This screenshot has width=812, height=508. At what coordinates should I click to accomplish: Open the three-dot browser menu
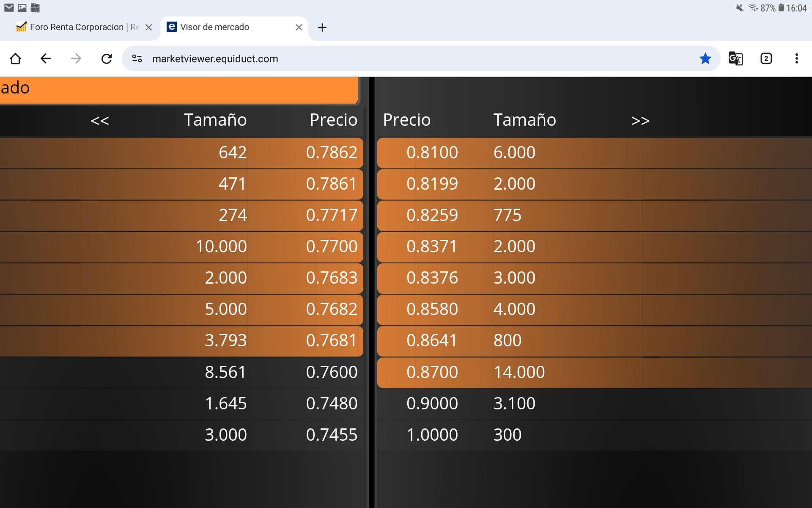pyautogui.click(x=796, y=58)
